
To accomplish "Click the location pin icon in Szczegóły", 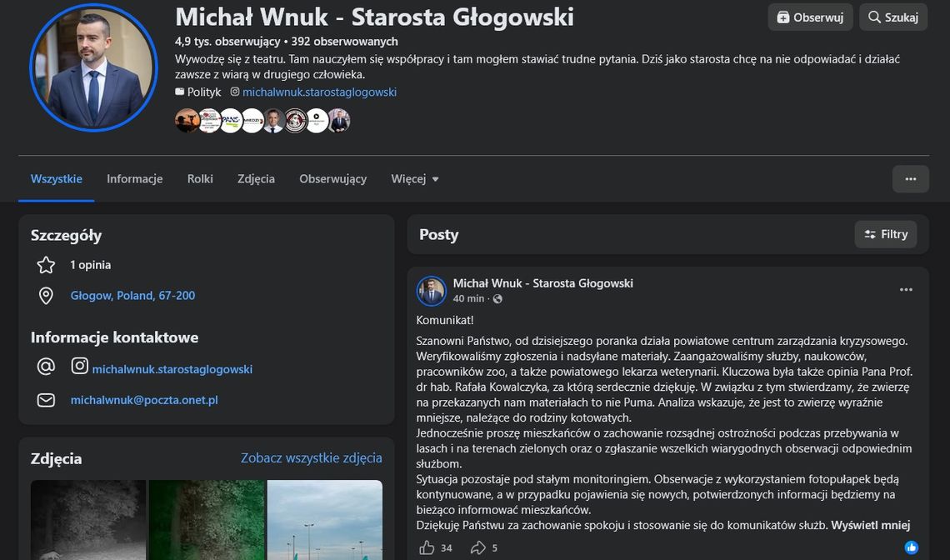I will tap(46, 296).
